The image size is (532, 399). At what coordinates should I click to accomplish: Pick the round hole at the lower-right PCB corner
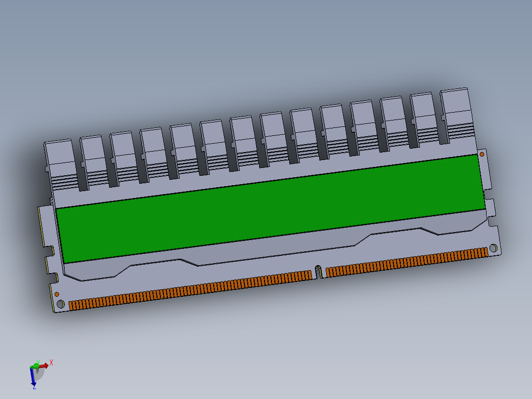pos(494,248)
